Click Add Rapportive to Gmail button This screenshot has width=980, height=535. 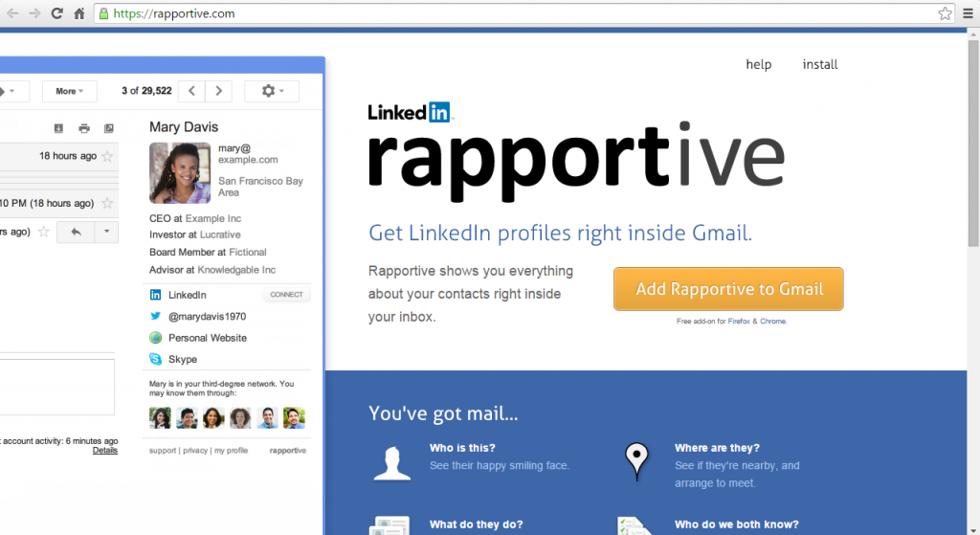(728, 289)
